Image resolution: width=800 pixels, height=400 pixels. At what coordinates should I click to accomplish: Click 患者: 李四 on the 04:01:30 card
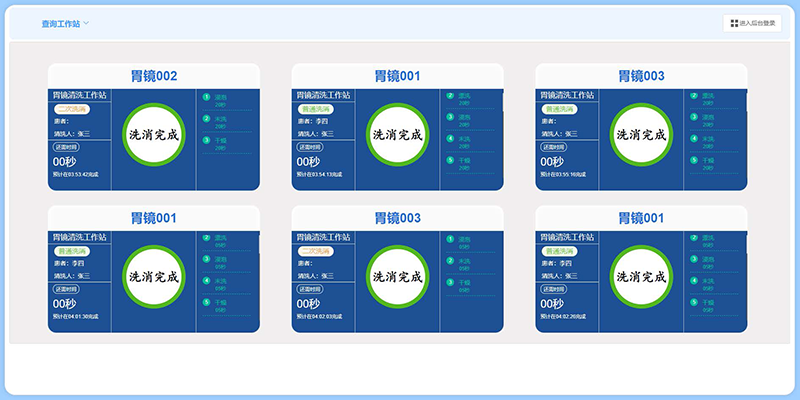coord(69,263)
